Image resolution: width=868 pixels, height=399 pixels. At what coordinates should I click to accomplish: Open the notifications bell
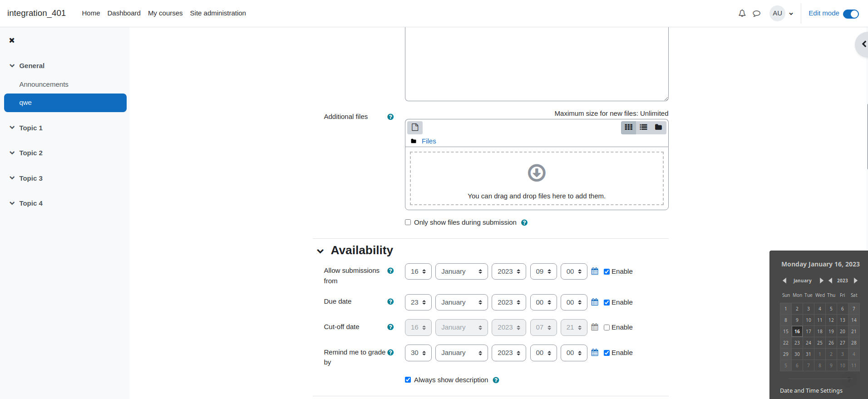[x=742, y=13]
